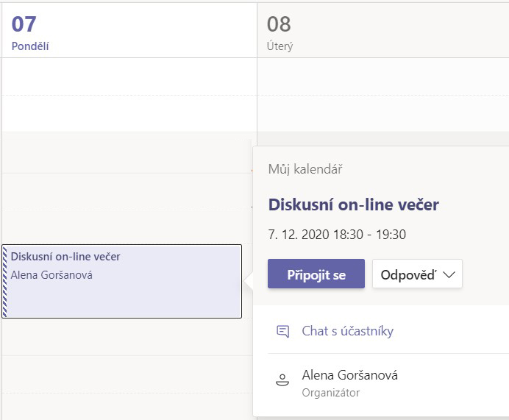The image size is (509, 420).
Task: Open the Odpověď dropdown
Action: click(x=417, y=274)
